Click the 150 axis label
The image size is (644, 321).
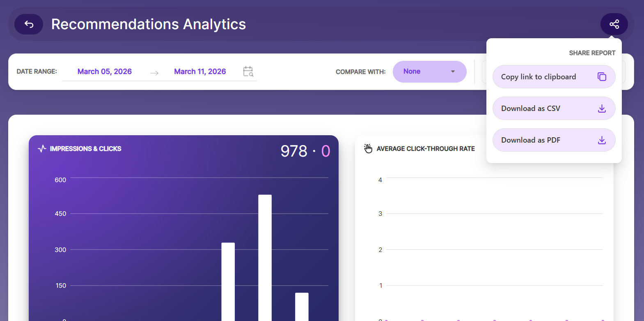(61, 286)
